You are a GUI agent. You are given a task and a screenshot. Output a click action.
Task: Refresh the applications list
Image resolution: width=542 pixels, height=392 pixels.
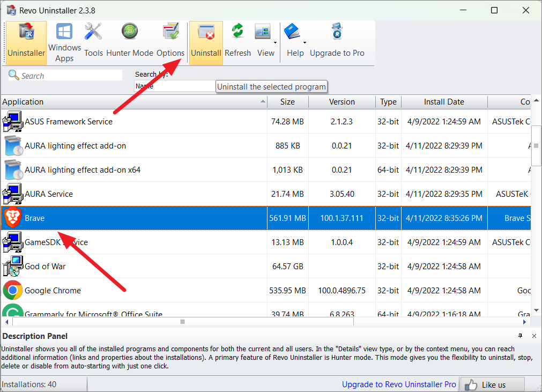[x=237, y=38]
